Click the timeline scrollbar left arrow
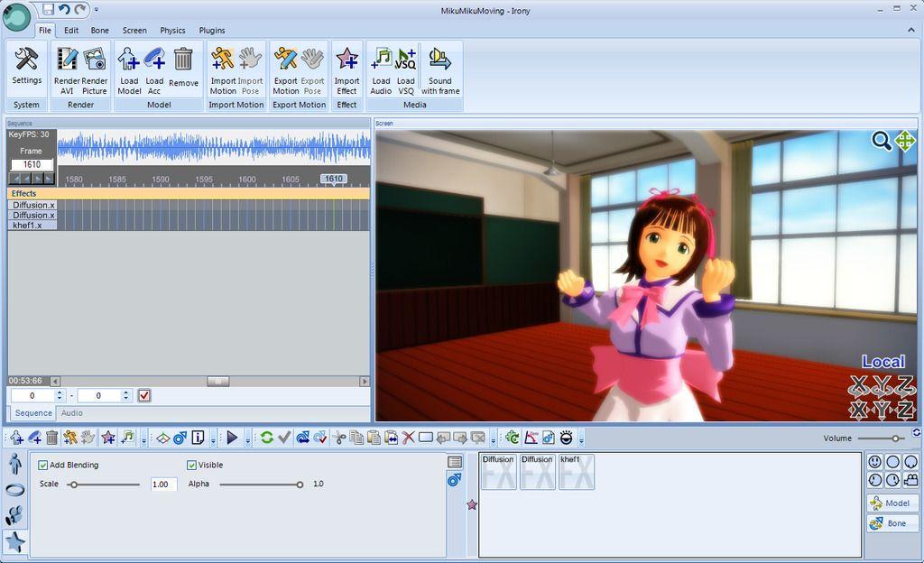The width and height of the screenshot is (924, 563). [x=55, y=382]
